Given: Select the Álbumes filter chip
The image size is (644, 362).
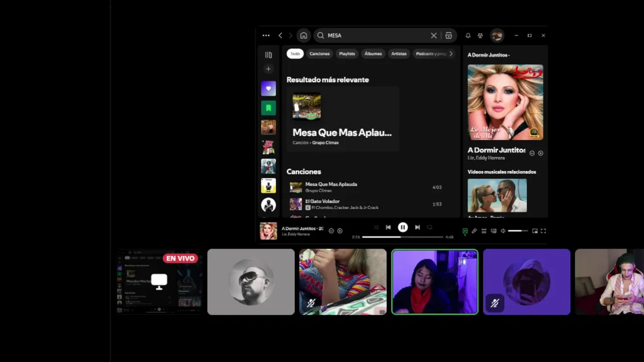Looking at the screenshot, I should tap(373, 54).
